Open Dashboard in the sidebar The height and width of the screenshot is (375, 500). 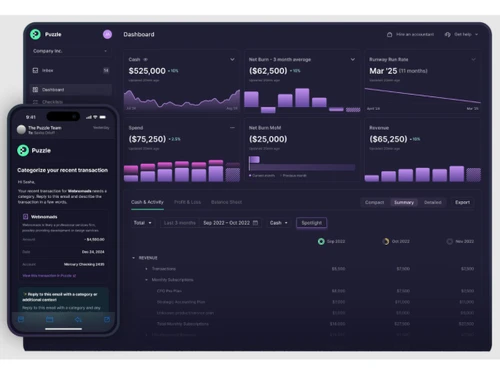(x=70, y=89)
